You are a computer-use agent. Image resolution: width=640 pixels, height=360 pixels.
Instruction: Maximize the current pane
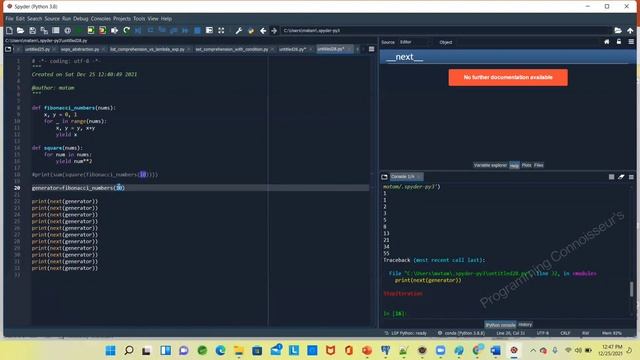tap(209, 31)
